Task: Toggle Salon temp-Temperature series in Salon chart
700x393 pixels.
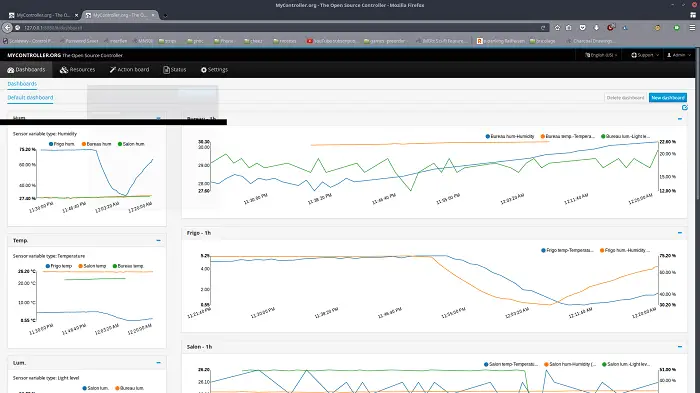Action: [x=511, y=364]
